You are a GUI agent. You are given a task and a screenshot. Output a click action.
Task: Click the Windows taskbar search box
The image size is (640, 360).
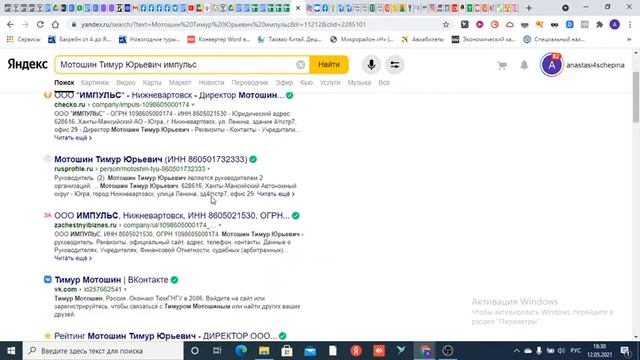tap(103, 351)
